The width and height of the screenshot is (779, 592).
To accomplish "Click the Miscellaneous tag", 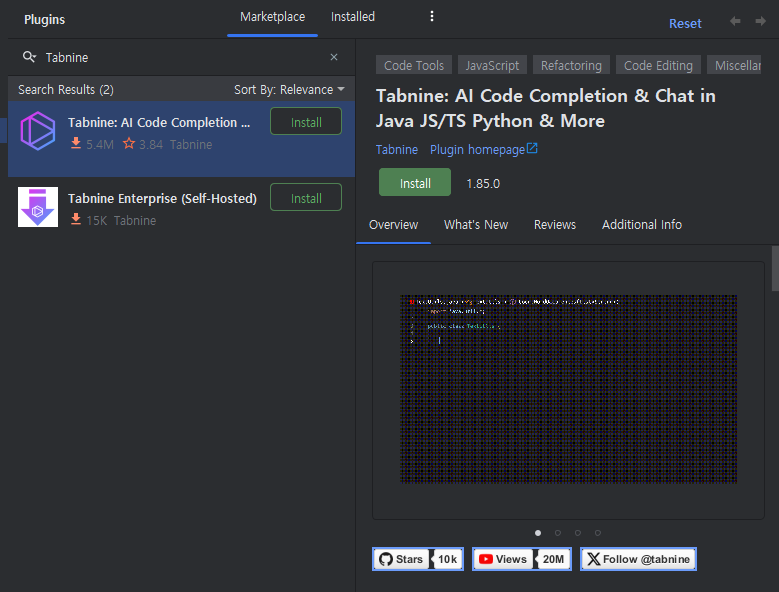I will coord(734,65).
